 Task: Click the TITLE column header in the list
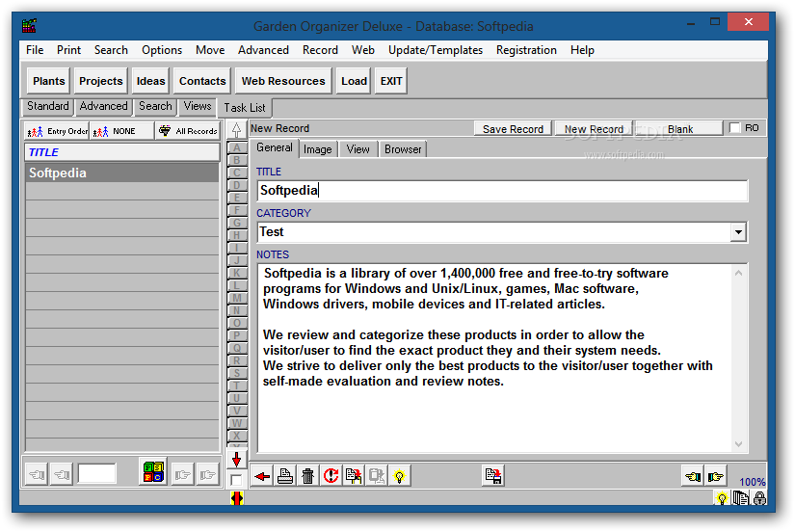click(122, 152)
